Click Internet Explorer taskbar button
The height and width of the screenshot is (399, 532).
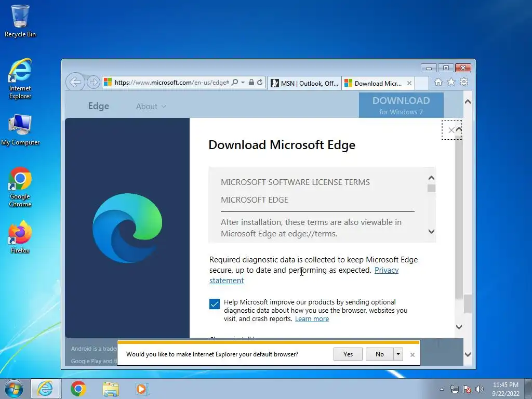[45, 389]
